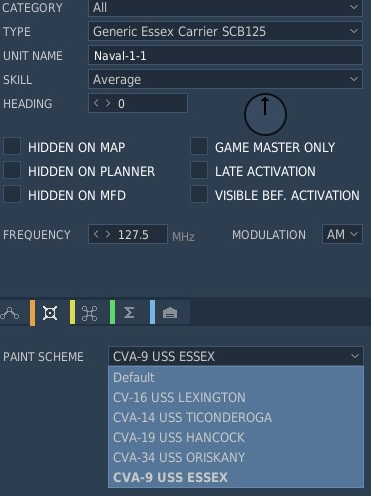
Task: Toggle Visible Bef. Activation checkbox
Action: pyautogui.click(x=199, y=194)
